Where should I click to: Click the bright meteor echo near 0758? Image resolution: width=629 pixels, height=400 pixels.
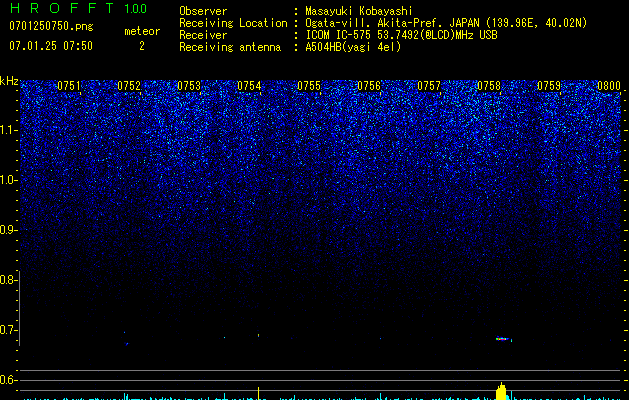coord(502,339)
